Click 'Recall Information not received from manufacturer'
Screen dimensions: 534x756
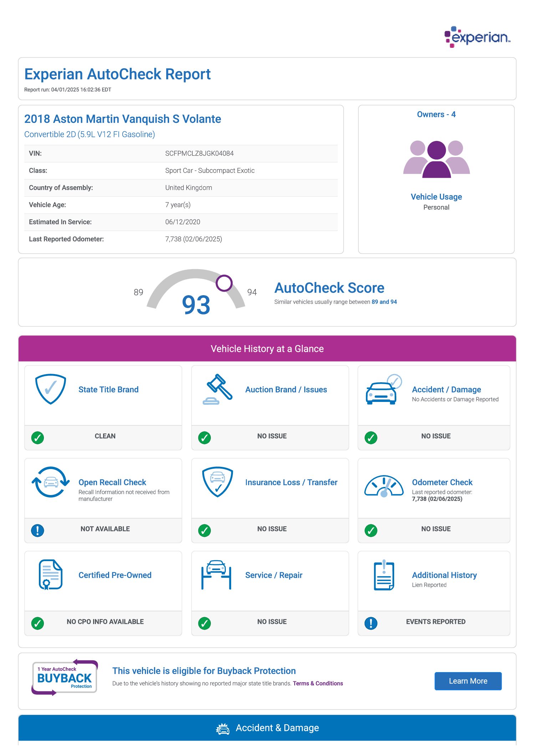tap(124, 495)
